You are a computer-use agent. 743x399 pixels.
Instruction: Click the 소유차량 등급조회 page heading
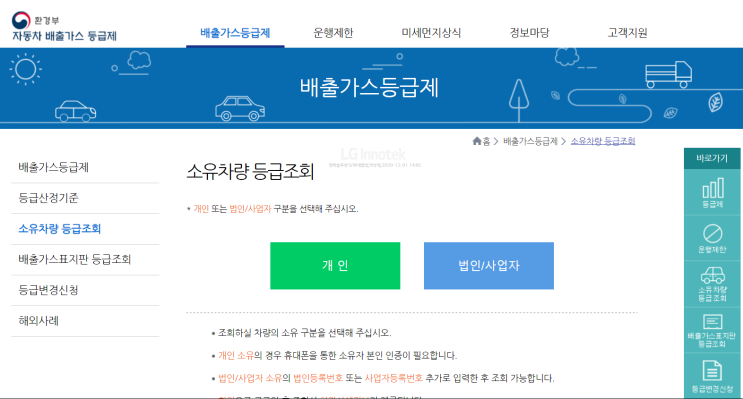[x=250, y=171]
